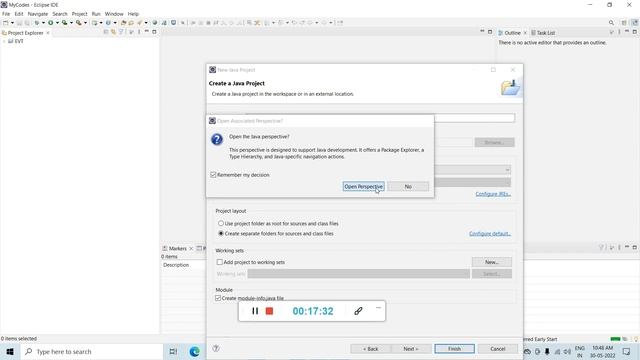Expand the EVT project node
The height and width of the screenshot is (360, 640).
(x=4, y=41)
